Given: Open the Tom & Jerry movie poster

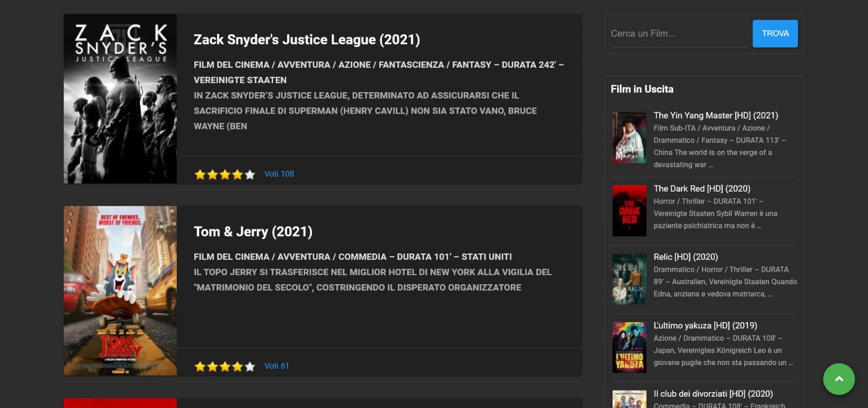Looking at the screenshot, I should (120, 290).
